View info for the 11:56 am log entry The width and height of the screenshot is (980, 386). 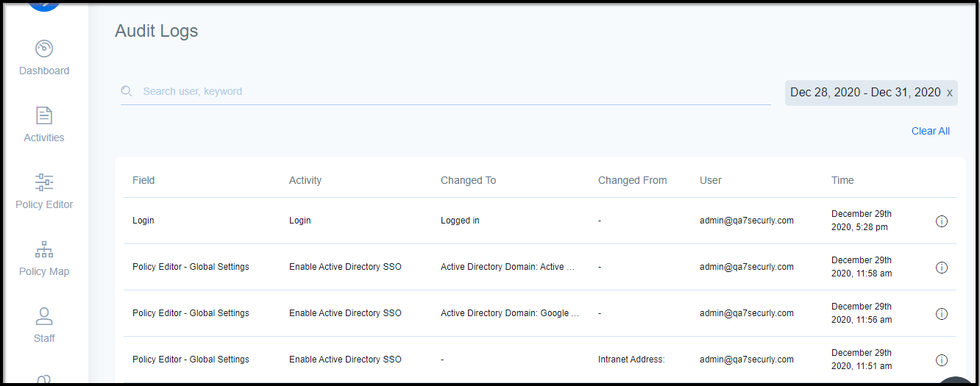tap(942, 314)
